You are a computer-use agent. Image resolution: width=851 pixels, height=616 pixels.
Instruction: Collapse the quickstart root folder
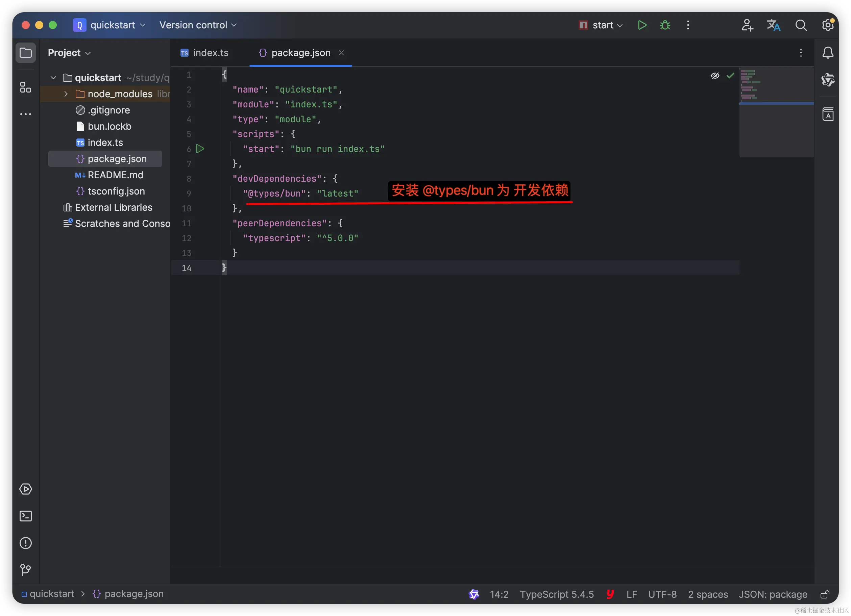[x=53, y=78]
